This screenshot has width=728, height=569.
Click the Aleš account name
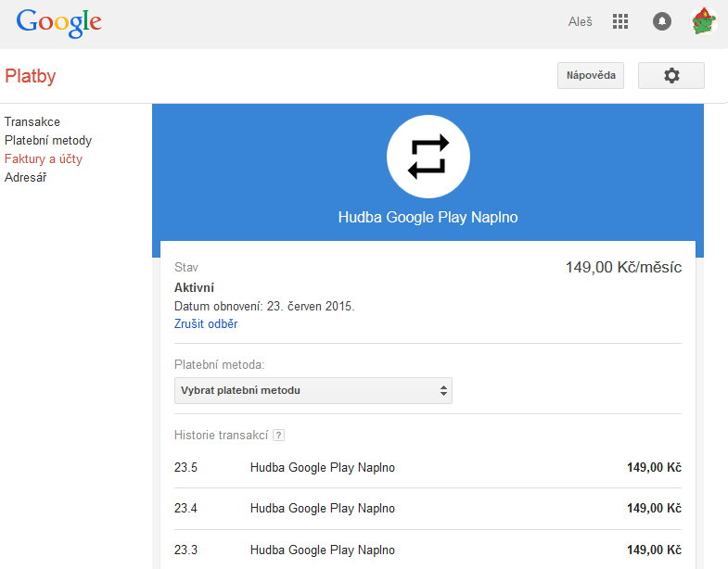[x=581, y=22]
